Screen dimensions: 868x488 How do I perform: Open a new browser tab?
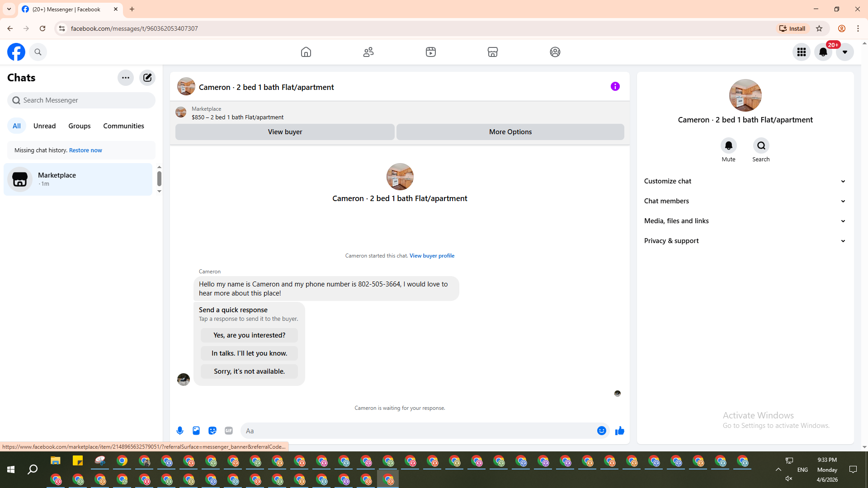coord(132,9)
